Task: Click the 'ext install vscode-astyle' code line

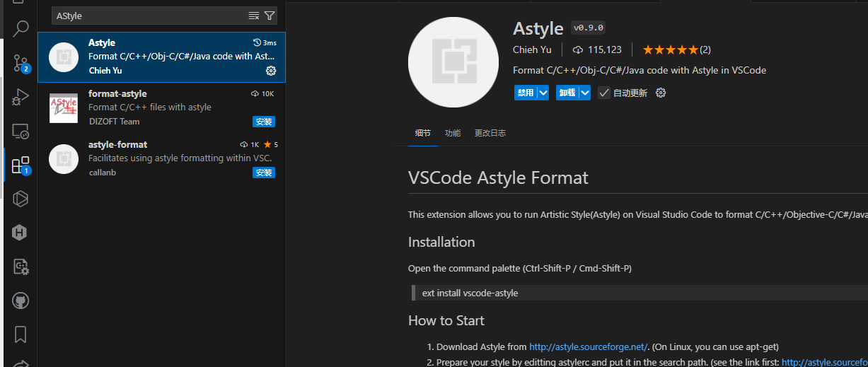Action: (470, 293)
